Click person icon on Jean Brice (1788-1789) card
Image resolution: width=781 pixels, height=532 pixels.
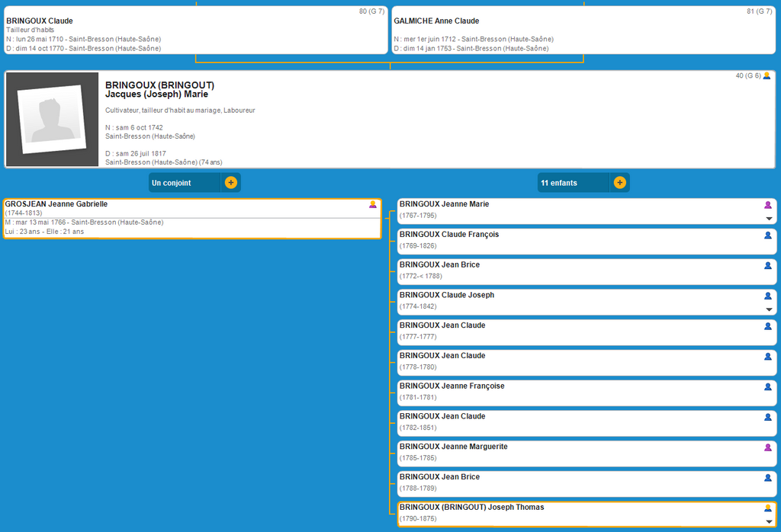pyautogui.click(x=768, y=478)
